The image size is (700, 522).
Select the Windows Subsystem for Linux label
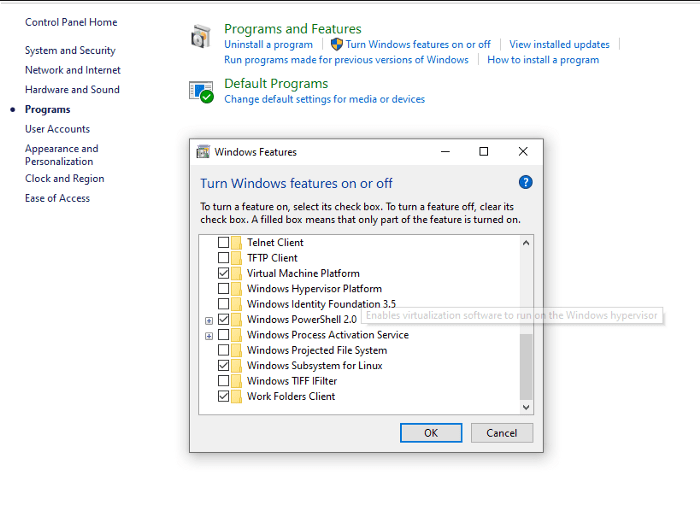click(x=315, y=366)
